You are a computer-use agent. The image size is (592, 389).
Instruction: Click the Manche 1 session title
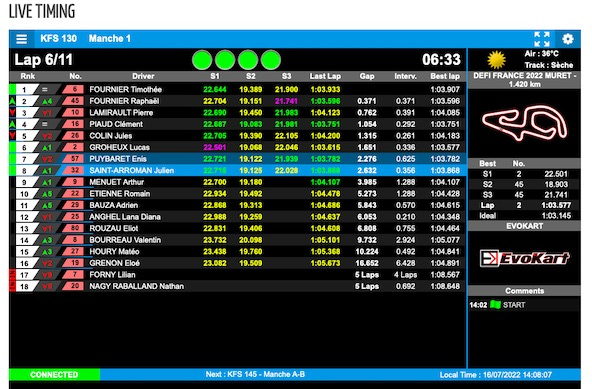click(109, 39)
